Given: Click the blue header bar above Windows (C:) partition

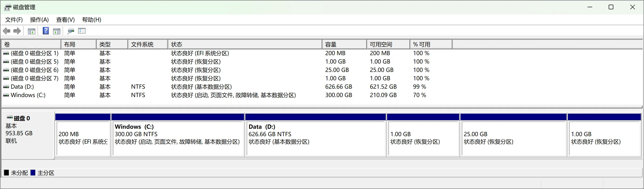Looking at the screenshot, I should tap(178, 117).
